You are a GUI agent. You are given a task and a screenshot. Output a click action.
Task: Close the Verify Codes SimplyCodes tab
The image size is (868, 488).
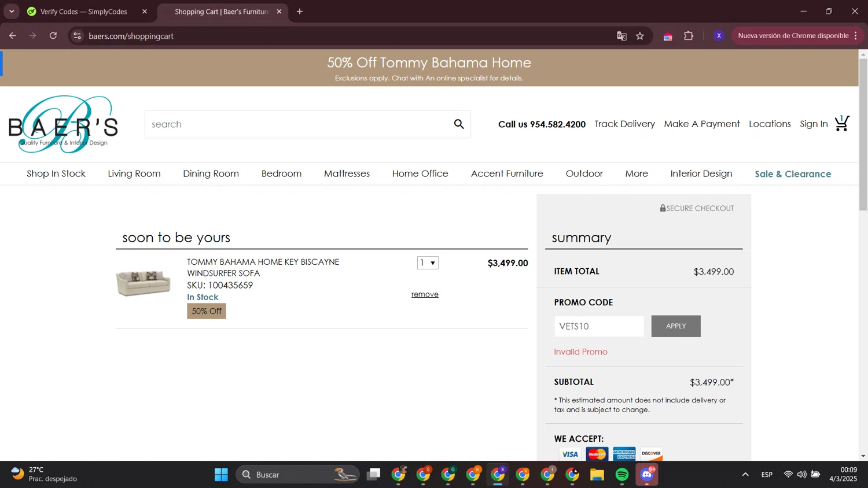(145, 12)
